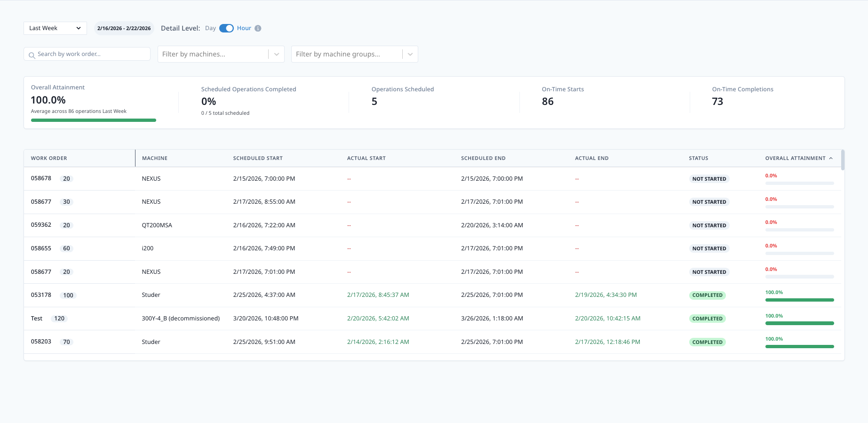The image size is (868, 423).
Task: Click operation badge 30 for 058677
Action: click(66, 202)
